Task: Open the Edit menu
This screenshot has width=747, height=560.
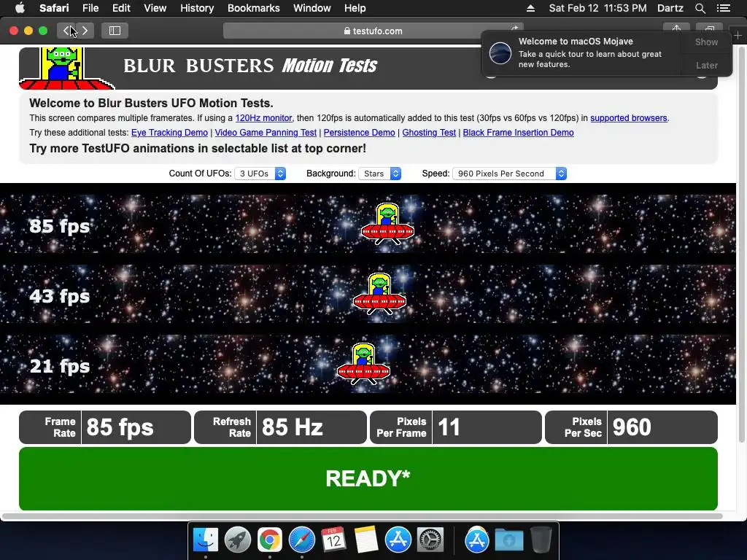Action: point(121,8)
